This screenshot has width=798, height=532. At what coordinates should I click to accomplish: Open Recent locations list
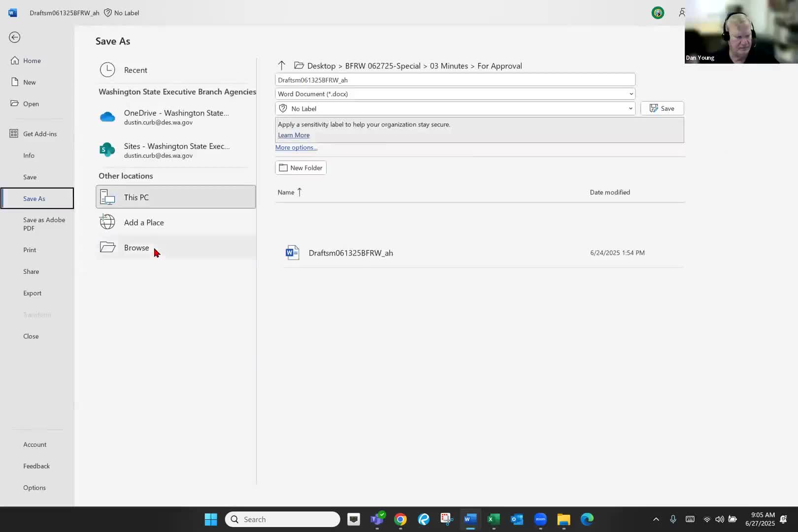point(135,70)
